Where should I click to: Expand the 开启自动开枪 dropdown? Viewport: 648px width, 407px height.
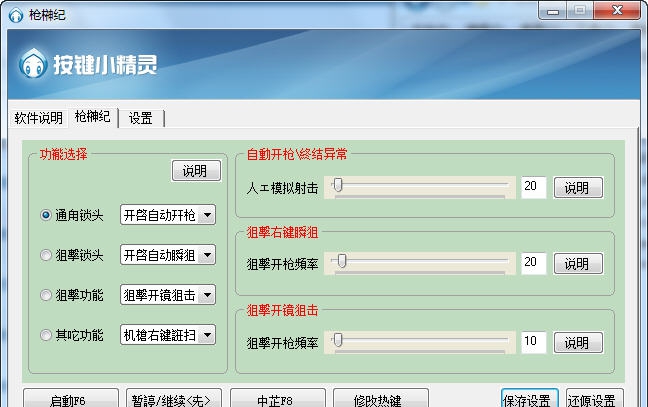(168, 215)
